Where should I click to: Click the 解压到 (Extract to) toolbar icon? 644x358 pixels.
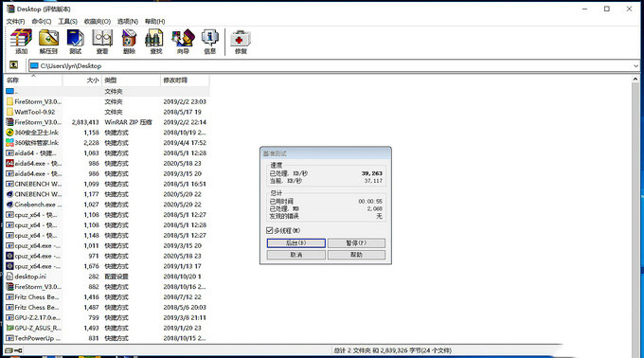48,42
